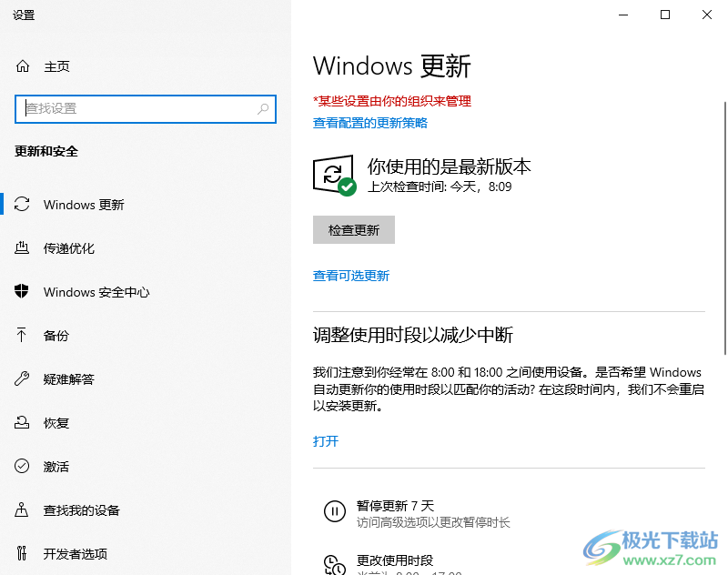The width and height of the screenshot is (728, 575).
Task: Open the 备份 page
Action: click(x=56, y=336)
